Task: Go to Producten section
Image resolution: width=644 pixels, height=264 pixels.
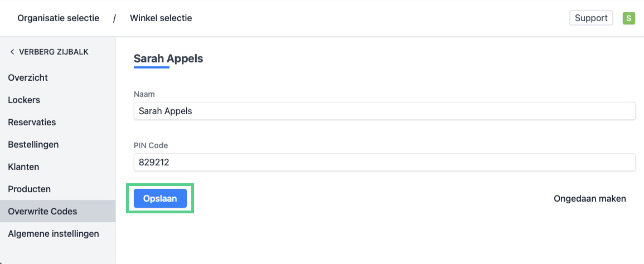Action: coord(29,189)
